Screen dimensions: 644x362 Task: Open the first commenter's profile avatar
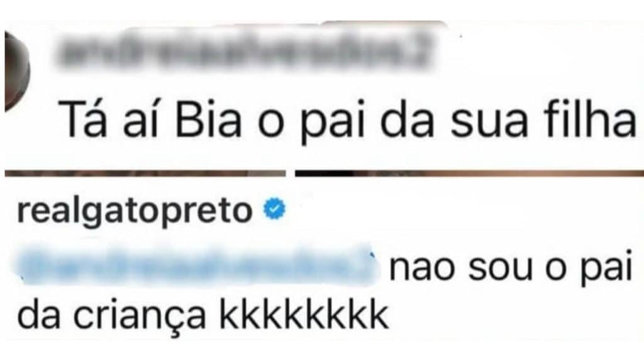(x=16, y=72)
